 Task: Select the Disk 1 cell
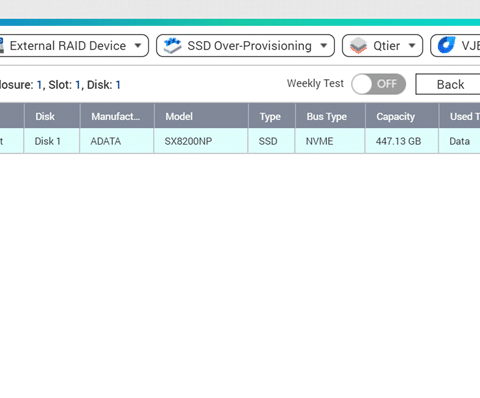(x=52, y=141)
